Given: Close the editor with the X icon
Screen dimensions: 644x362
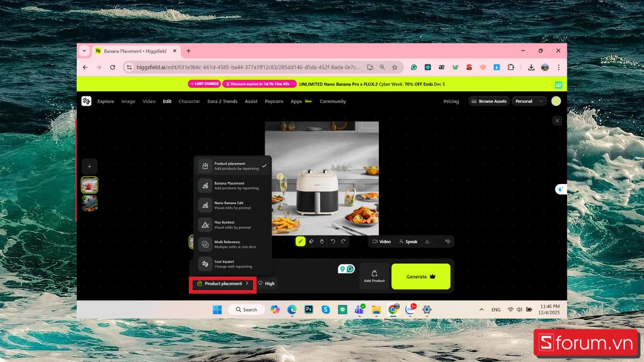Looking at the screenshot, I should pyautogui.click(x=557, y=121).
